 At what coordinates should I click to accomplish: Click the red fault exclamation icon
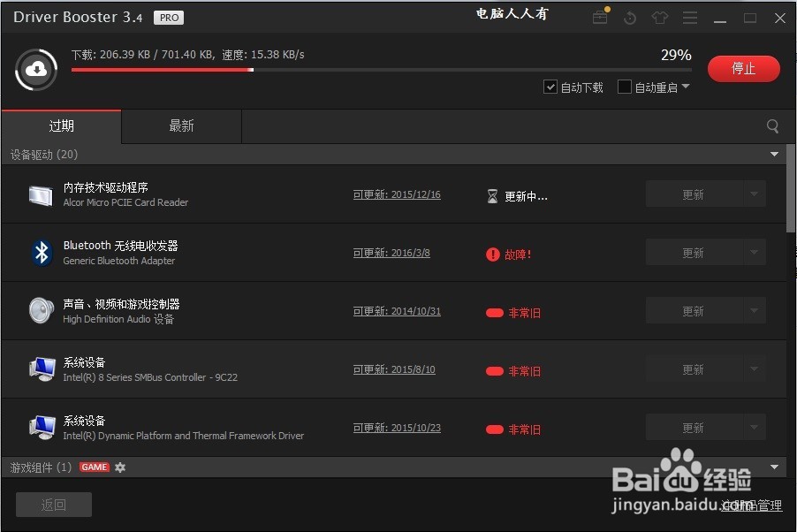tap(492, 255)
